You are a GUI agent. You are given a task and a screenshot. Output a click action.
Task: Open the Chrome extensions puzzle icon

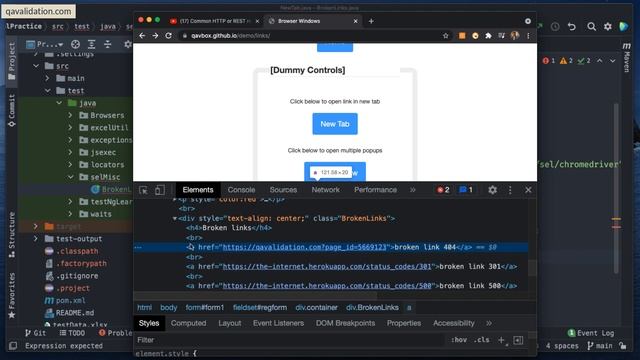point(488,36)
